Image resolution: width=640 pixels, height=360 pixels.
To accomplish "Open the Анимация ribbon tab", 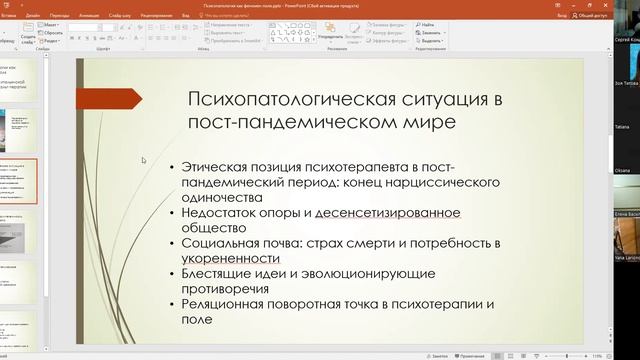I will pos(89,16).
